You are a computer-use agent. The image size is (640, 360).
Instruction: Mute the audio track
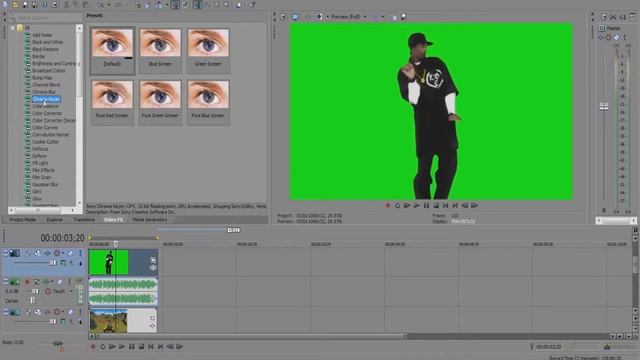point(60,282)
